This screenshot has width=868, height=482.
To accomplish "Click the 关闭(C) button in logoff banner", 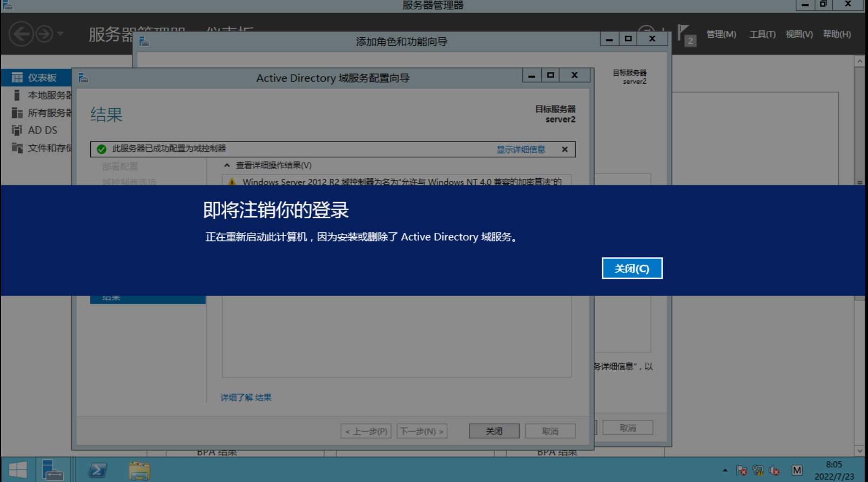I will (x=632, y=269).
